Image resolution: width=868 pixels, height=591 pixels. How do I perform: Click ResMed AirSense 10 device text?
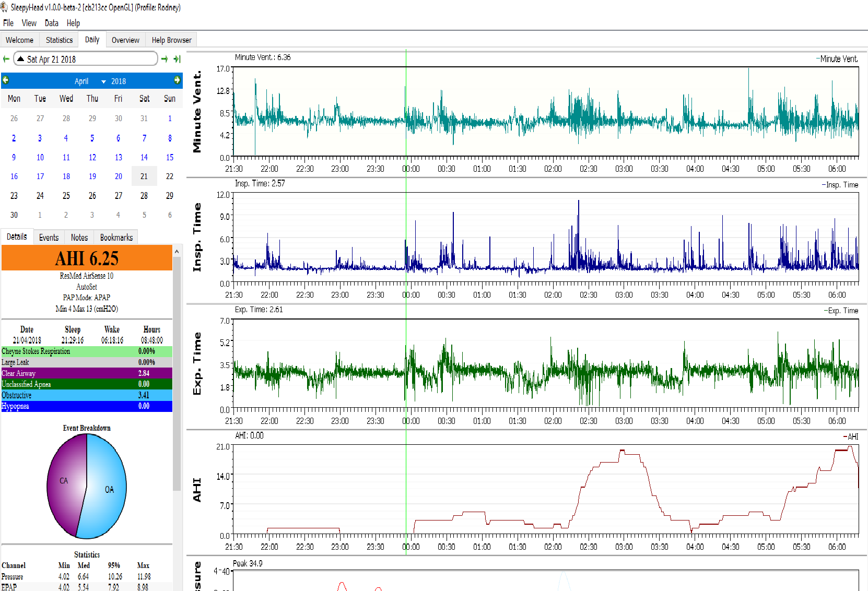[x=87, y=276]
